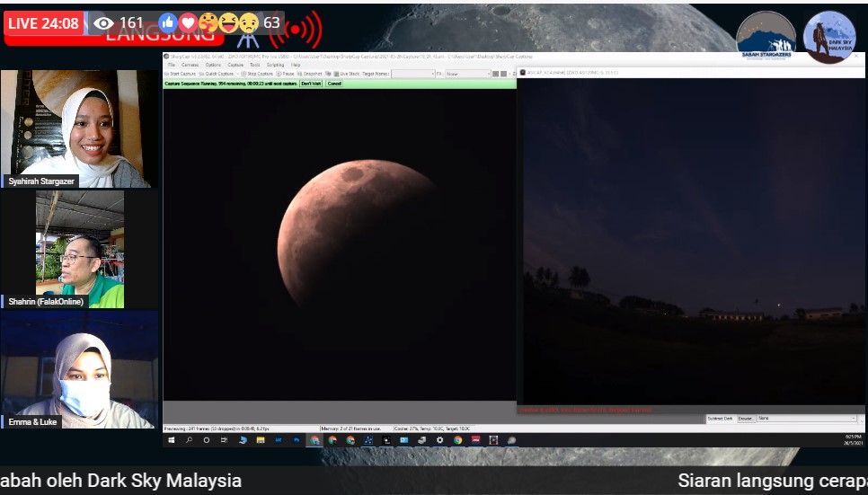Viewport: 868px width, 495px height.
Task: Take a Snapshot of the frame
Action: click(311, 74)
